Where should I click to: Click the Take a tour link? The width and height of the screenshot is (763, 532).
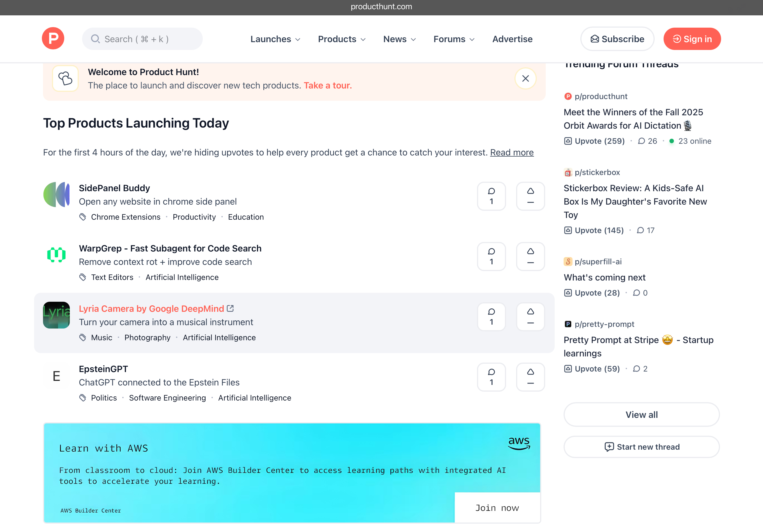click(327, 86)
